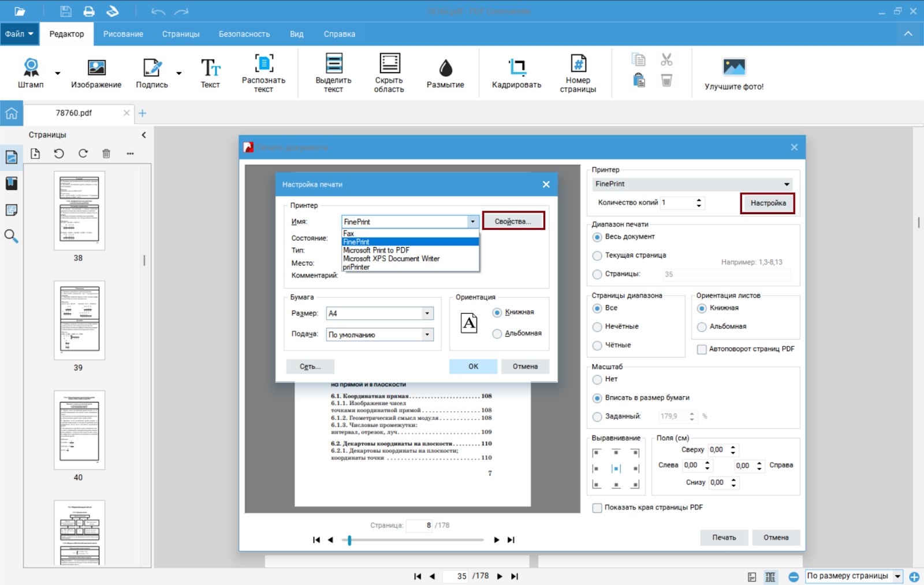Zoom out with minus icon
This screenshot has width=924, height=585.
point(793,576)
